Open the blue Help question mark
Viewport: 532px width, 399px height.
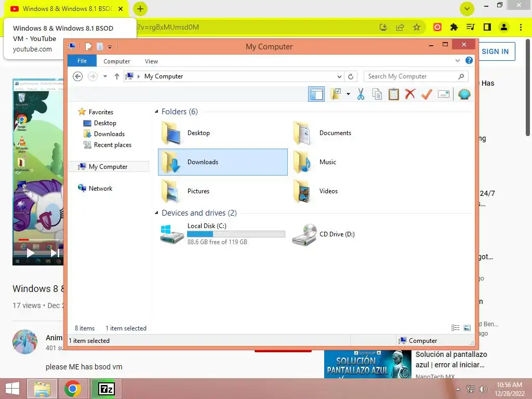click(x=469, y=60)
